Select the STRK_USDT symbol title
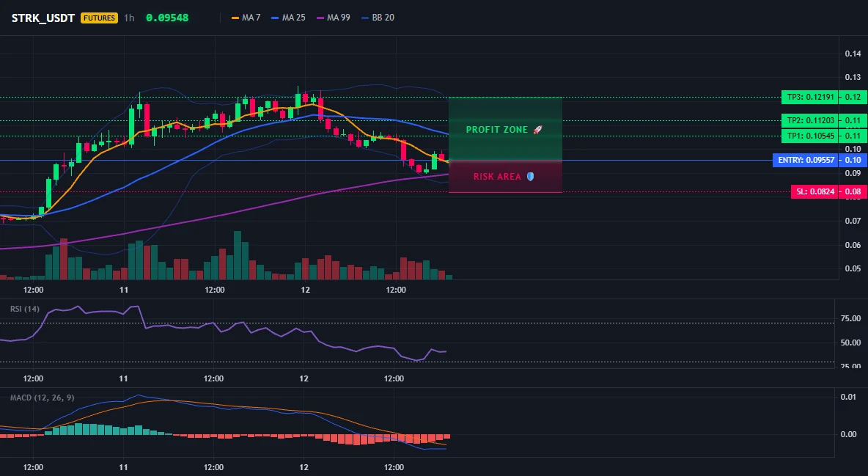Image resolution: width=868 pixels, height=476 pixels. pyautogui.click(x=43, y=18)
